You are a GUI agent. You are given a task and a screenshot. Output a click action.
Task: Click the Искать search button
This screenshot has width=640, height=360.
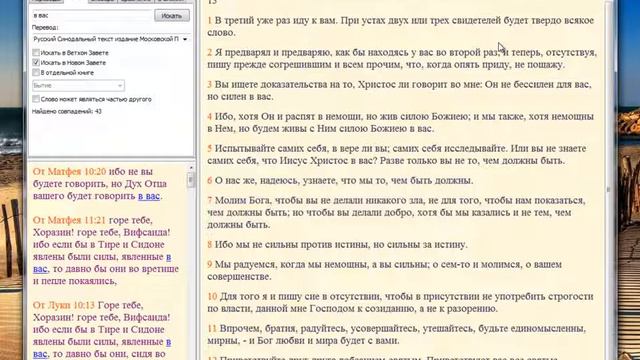click(x=172, y=16)
